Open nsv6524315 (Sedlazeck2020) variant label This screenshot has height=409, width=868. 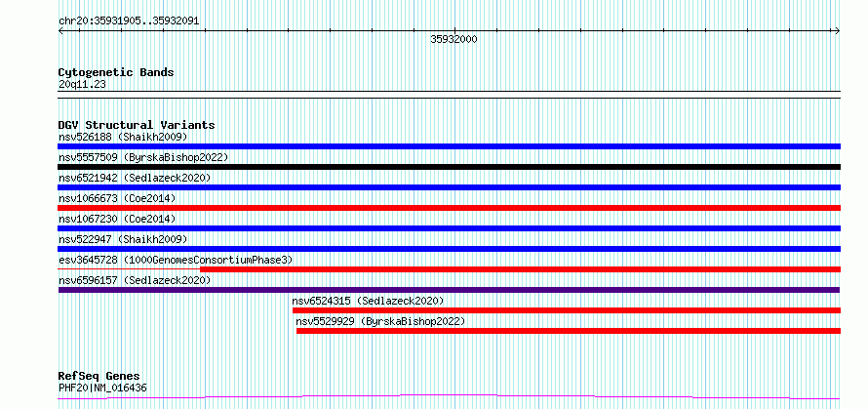pyautogui.click(x=368, y=301)
